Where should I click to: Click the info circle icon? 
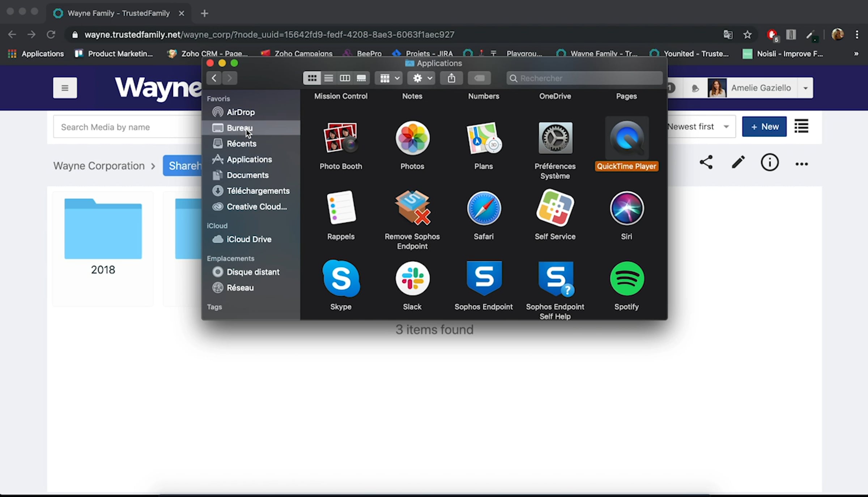click(x=769, y=163)
